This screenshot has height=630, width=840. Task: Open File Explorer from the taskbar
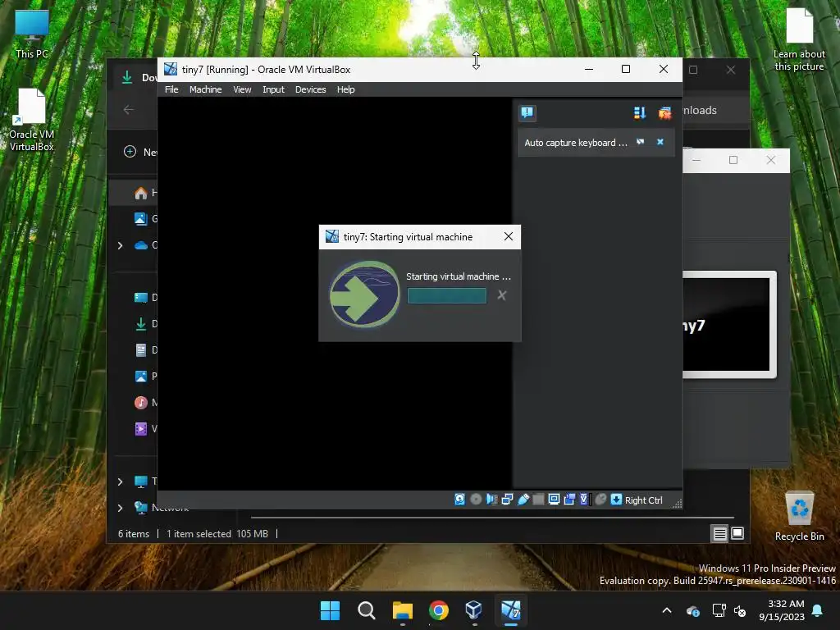[402, 610]
